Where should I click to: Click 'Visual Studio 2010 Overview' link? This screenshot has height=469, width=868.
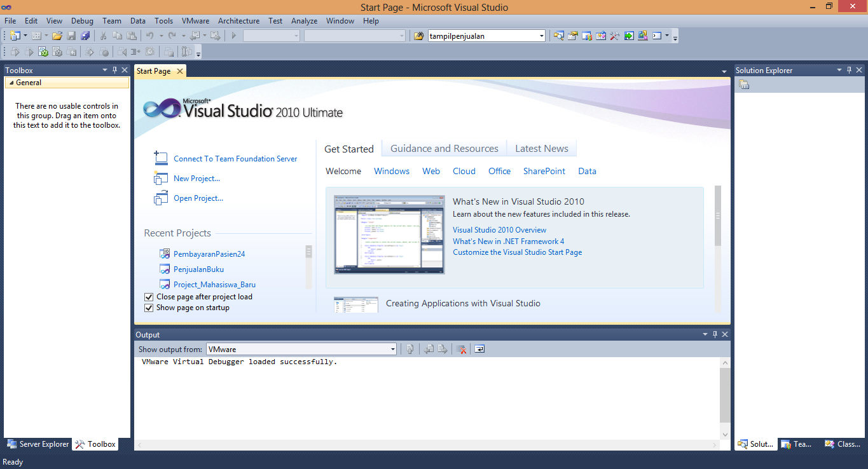(500, 230)
